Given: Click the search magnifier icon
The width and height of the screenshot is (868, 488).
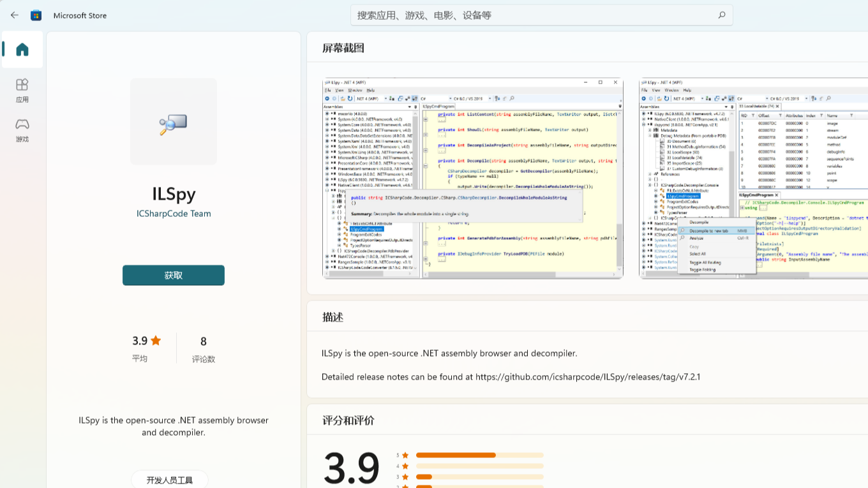Looking at the screenshot, I should click(722, 15).
